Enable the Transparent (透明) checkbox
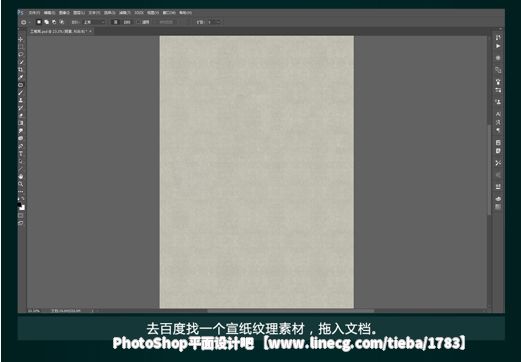 point(139,22)
